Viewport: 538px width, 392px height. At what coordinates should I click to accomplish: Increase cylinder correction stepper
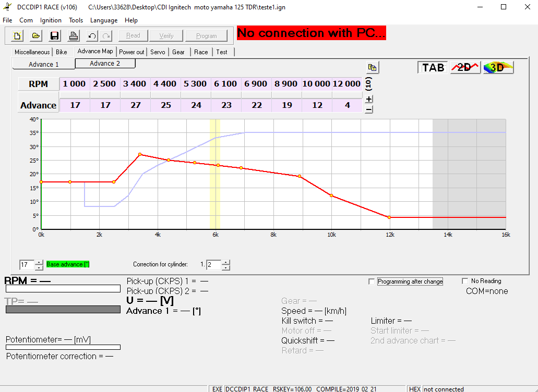click(x=225, y=263)
